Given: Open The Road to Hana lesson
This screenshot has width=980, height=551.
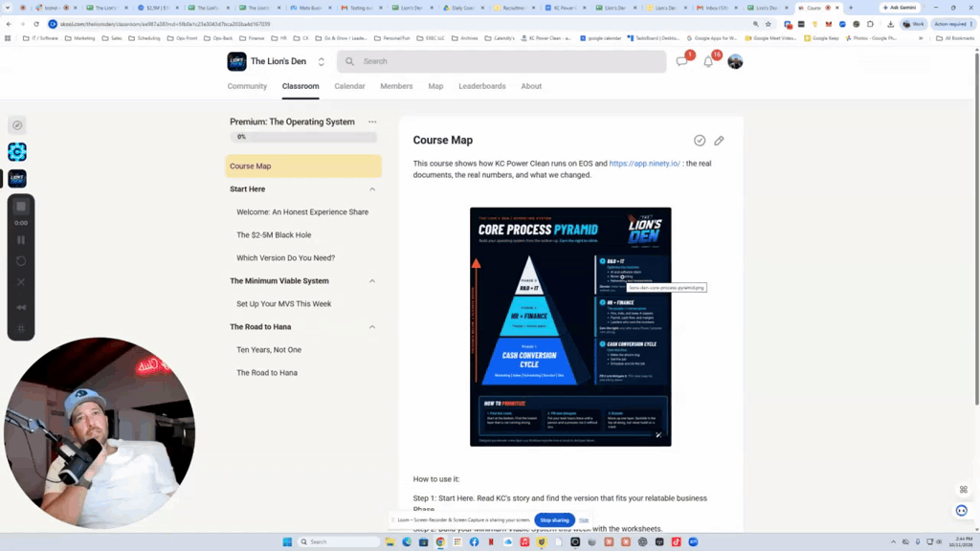Looking at the screenshot, I should (267, 373).
